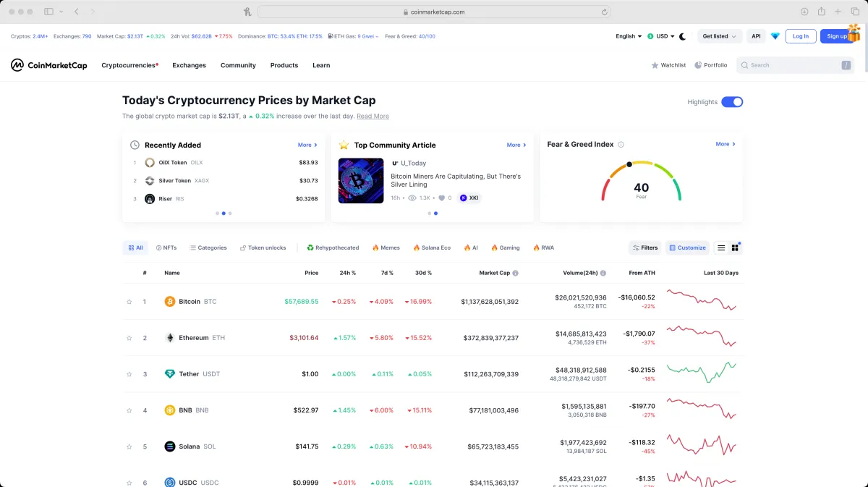
Task: Click Safari share icon
Action: [822, 12]
